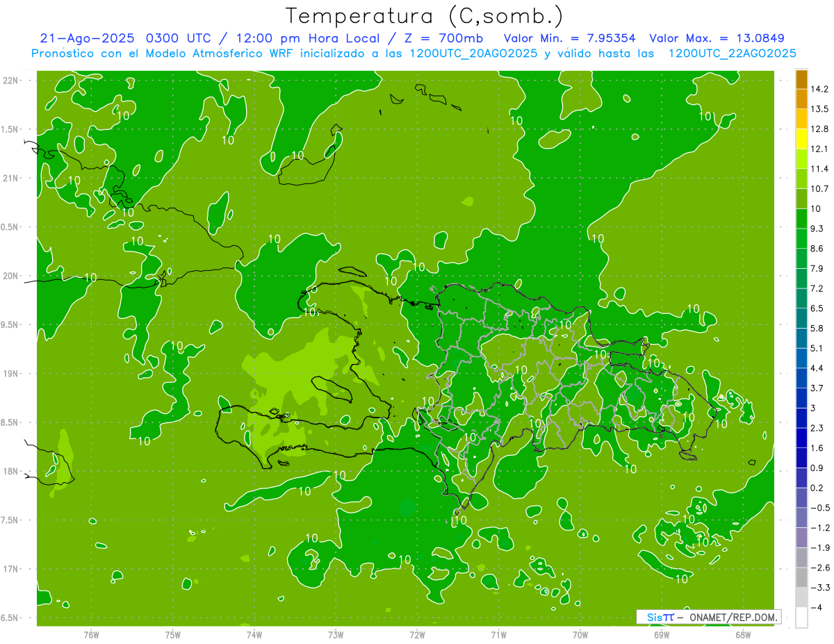The image size is (834, 644).
Task: Click the '68W' longitude axis label
Action: [743, 635]
